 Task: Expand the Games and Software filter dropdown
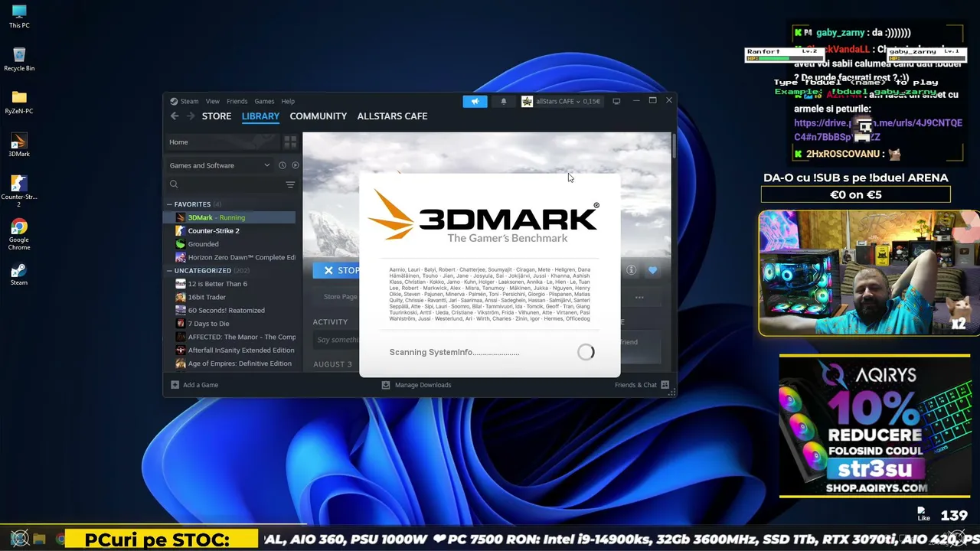point(220,165)
